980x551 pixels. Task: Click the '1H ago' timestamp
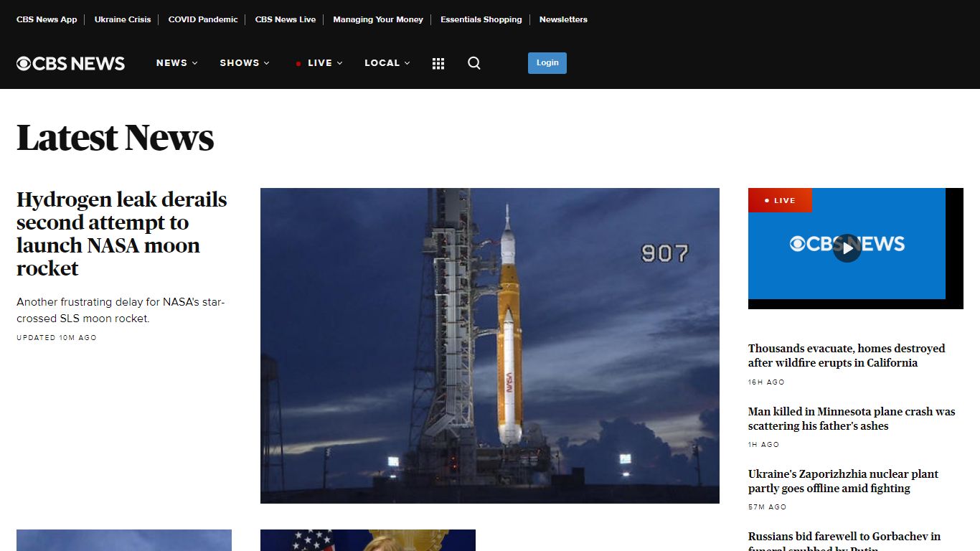763,445
